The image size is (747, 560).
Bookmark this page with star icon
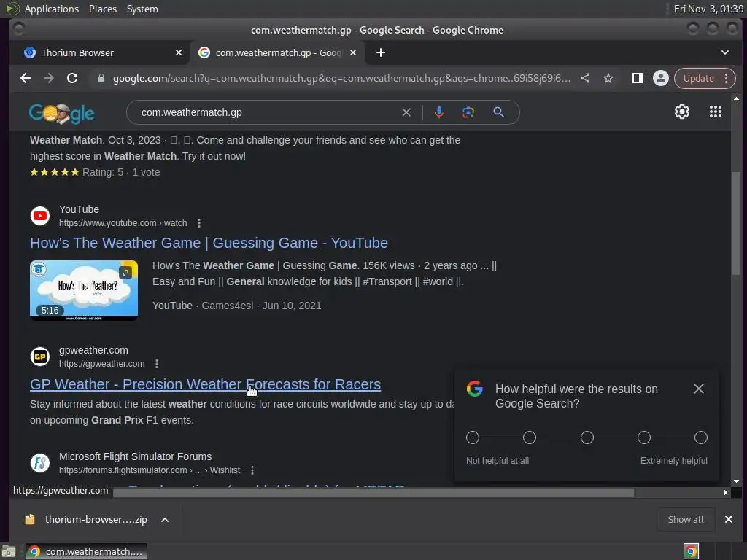pos(608,78)
